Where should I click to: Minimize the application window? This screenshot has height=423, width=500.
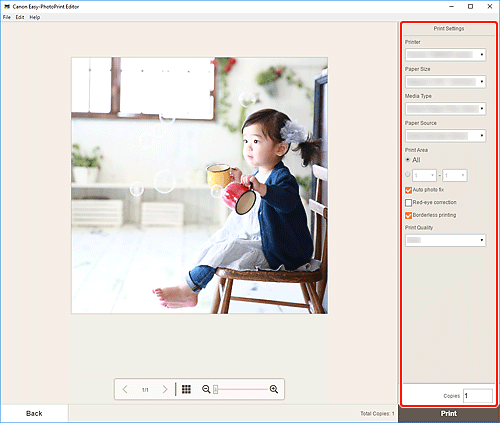(x=451, y=6)
